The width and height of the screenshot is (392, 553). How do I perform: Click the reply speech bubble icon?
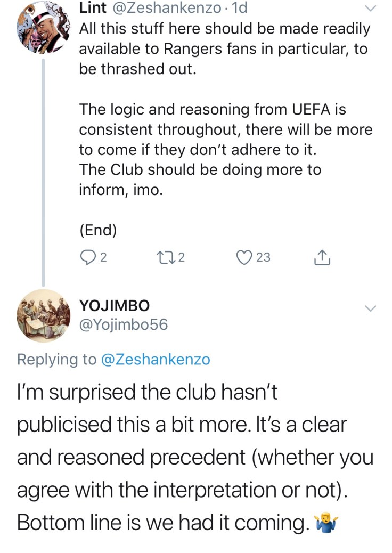[87, 258]
